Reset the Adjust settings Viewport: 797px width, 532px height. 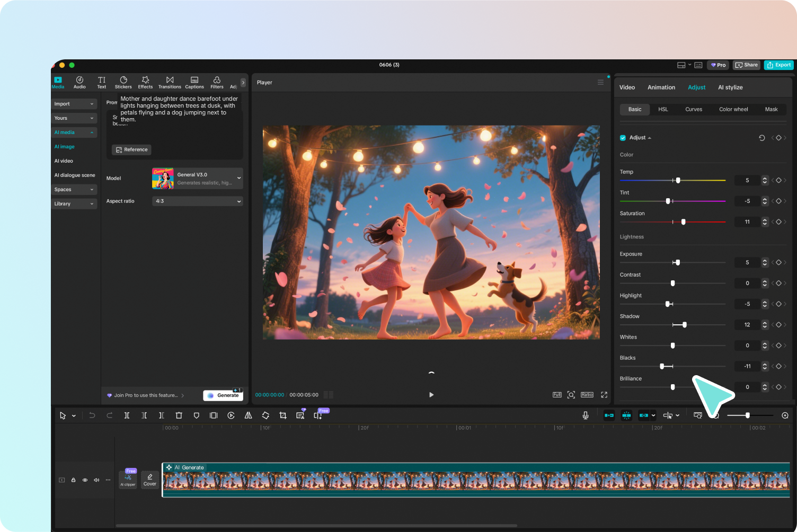click(x=761, y=138)
